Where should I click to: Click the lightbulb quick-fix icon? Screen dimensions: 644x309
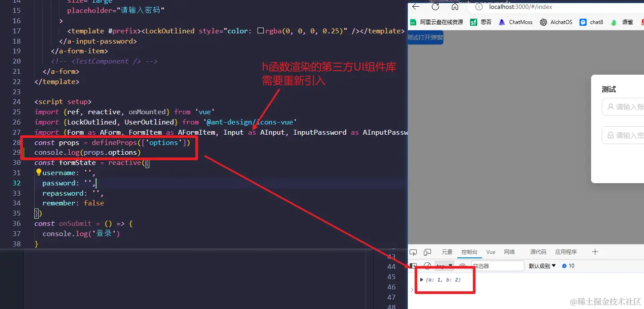pos(38,173)
